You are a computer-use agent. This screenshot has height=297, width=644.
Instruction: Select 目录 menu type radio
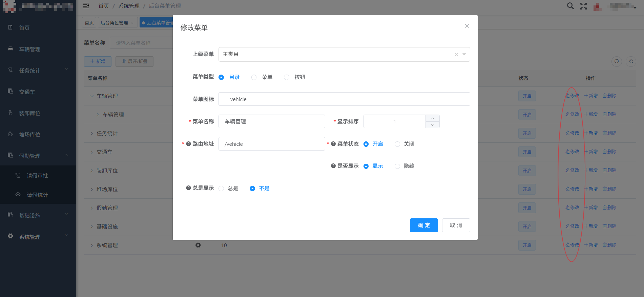[221, 77]
